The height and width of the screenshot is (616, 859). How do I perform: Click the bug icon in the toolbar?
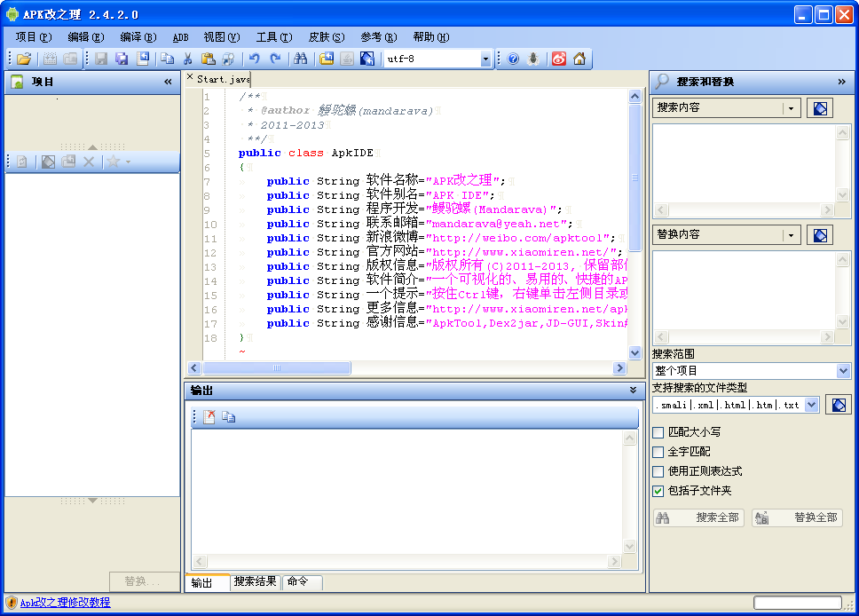533,59
